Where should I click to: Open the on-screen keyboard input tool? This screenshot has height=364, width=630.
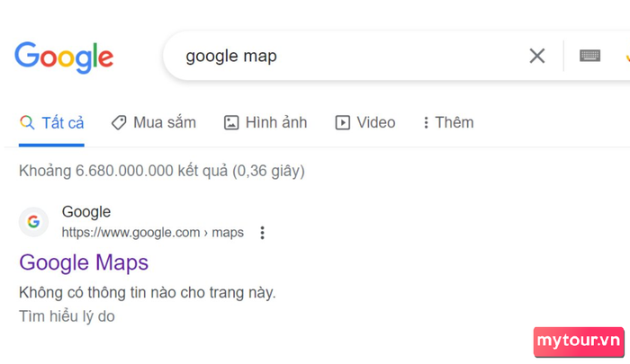pos(589,56)
